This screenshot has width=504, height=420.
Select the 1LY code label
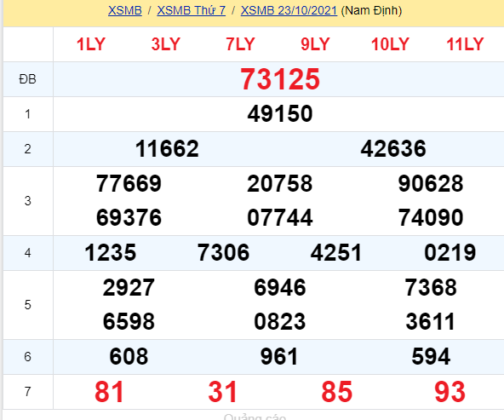91,44
